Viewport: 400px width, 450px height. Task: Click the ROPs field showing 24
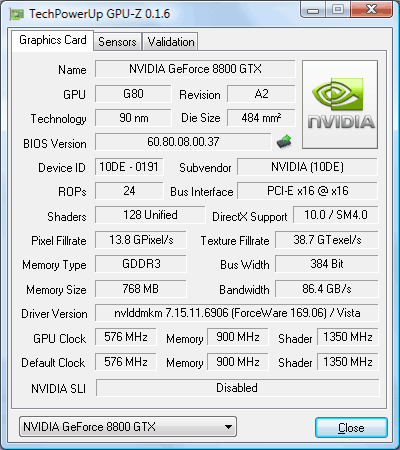point(129,191)
